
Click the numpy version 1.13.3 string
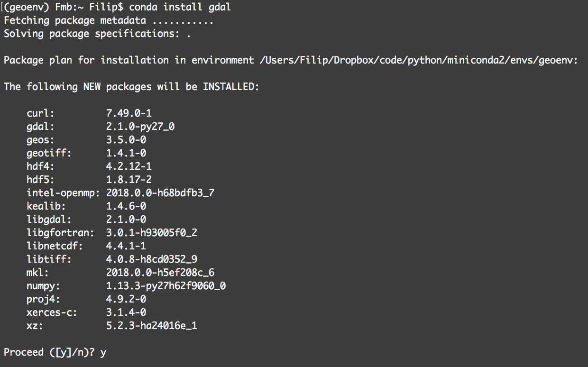166,286
